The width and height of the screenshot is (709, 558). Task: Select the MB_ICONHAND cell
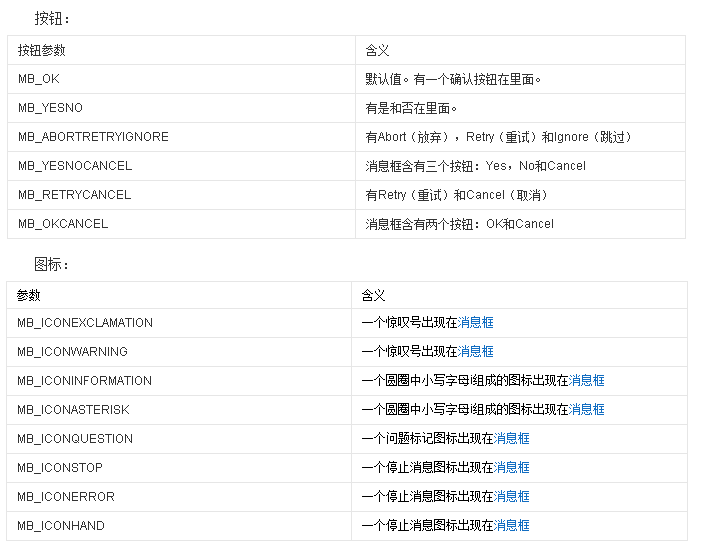coord(179,526)
